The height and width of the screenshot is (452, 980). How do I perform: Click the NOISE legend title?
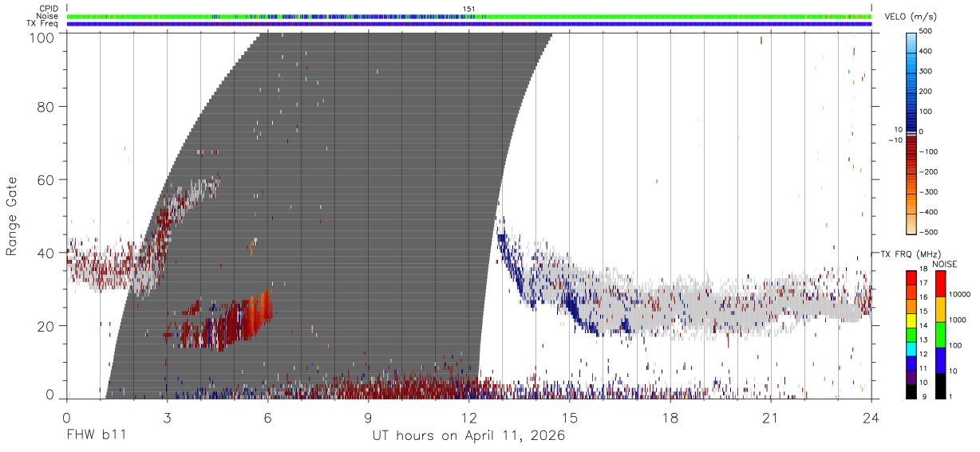pyautogui.click(x=944, y=264)
